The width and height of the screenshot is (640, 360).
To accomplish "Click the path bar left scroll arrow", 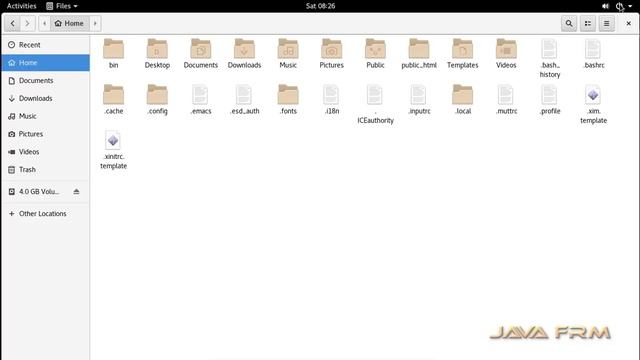I will pos(44,24).
